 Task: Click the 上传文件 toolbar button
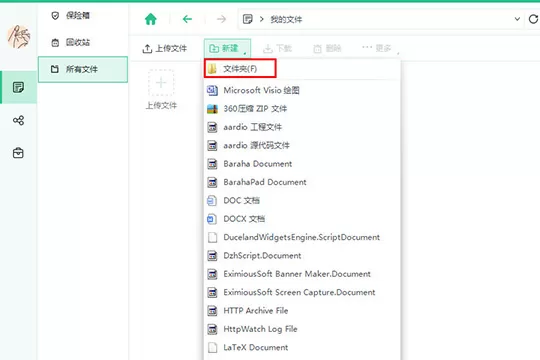pos(165,49)
